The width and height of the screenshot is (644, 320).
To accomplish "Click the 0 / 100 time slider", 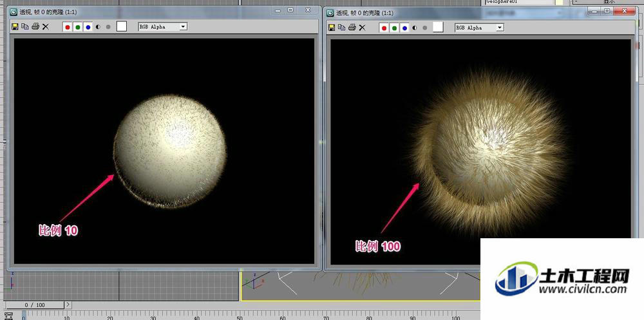I will click(x=35, y=305).
